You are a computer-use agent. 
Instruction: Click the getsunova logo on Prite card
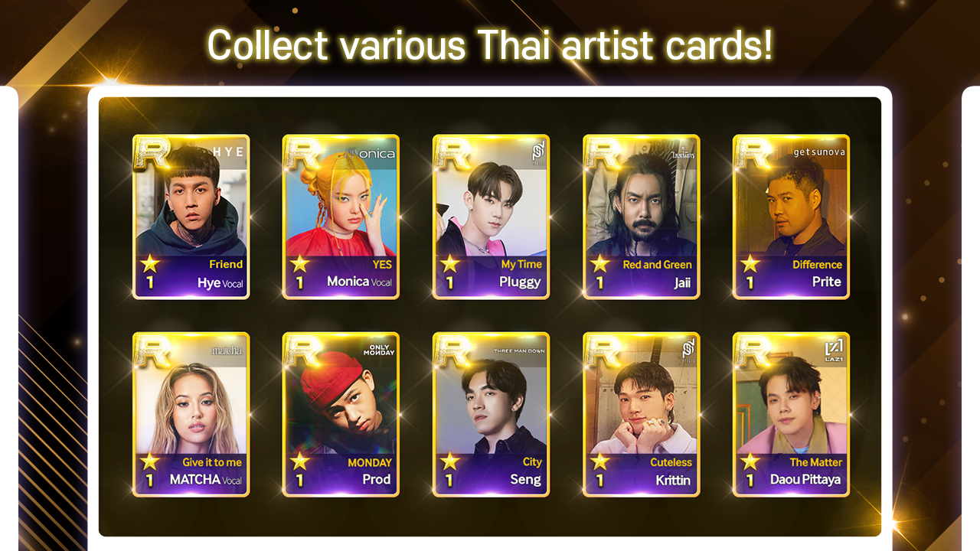(x=818, y=152)
